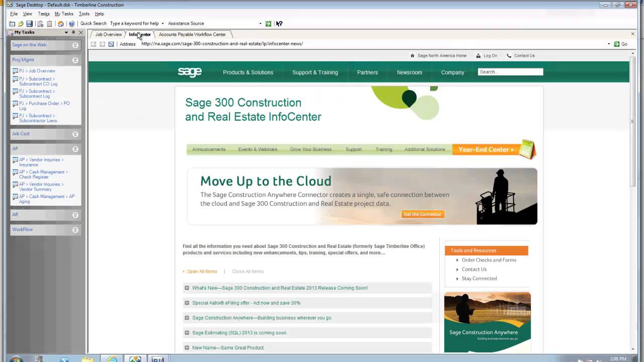Screen dimensions: 644x362
Task: Click the Open All Items link
Action: (202, 271)
